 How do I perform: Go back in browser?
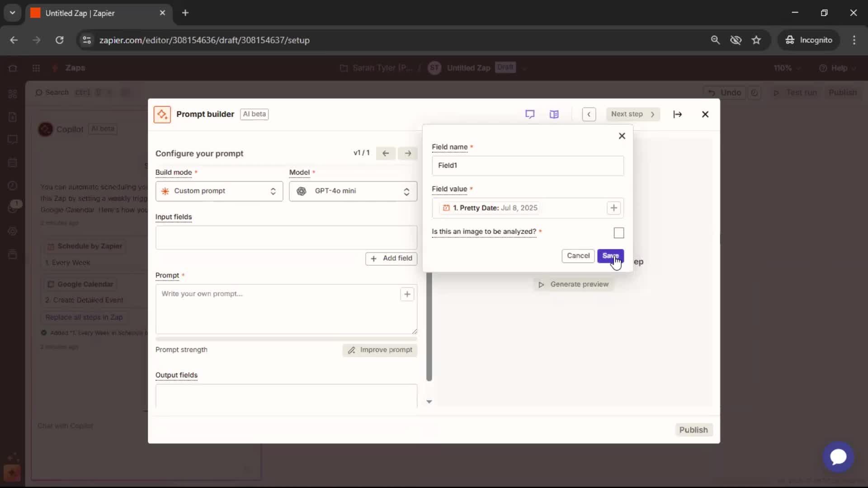click(x=14, y=40)
